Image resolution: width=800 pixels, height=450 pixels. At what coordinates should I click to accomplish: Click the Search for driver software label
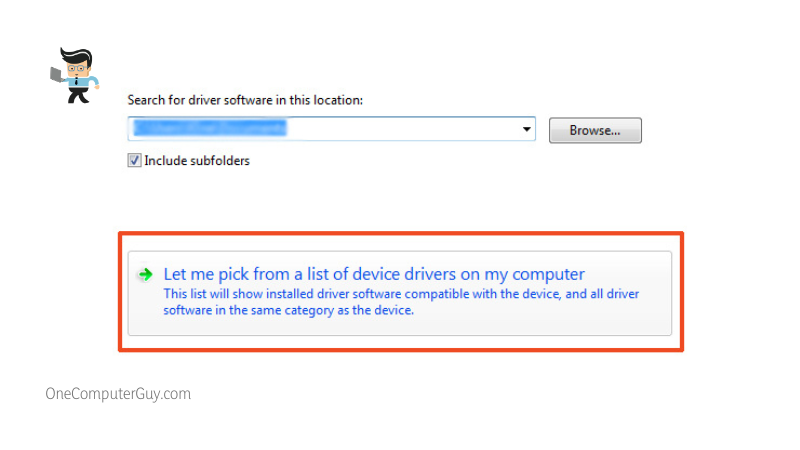tap(245, 100)
